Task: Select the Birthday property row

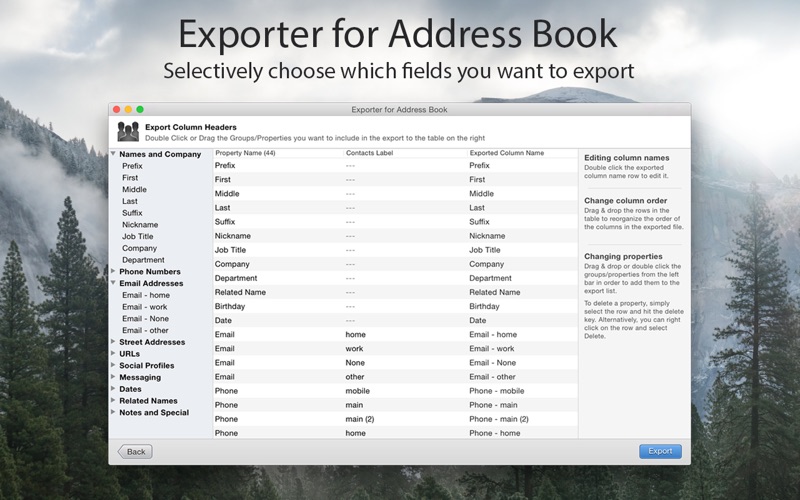Action: [x=395, y=306]
